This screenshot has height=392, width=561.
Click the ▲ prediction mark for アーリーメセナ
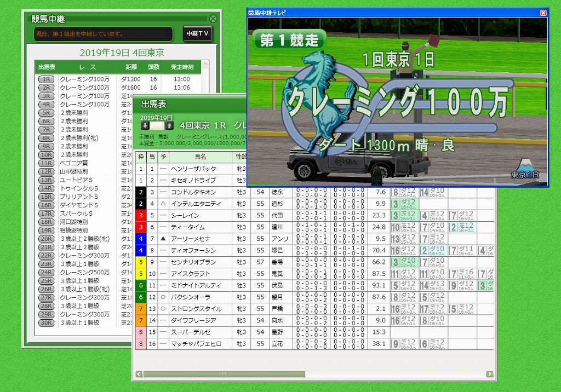[163, 239]
